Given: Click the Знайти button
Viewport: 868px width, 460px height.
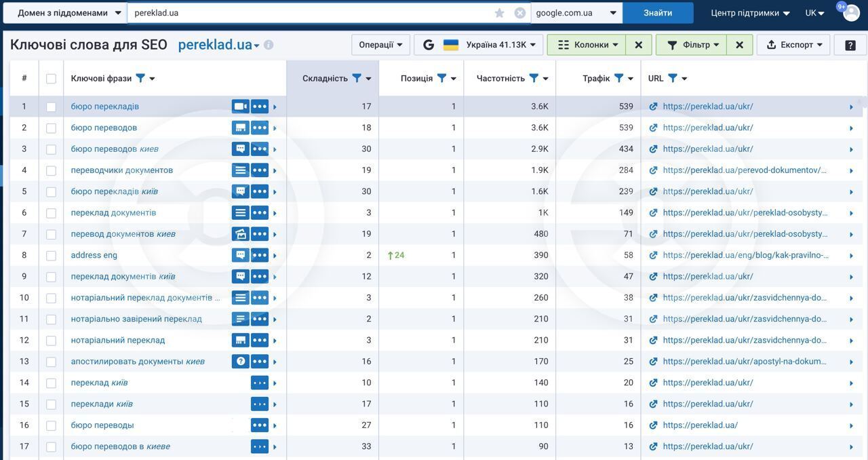Looking at the screenshot, I should click(x=658, y=13).
